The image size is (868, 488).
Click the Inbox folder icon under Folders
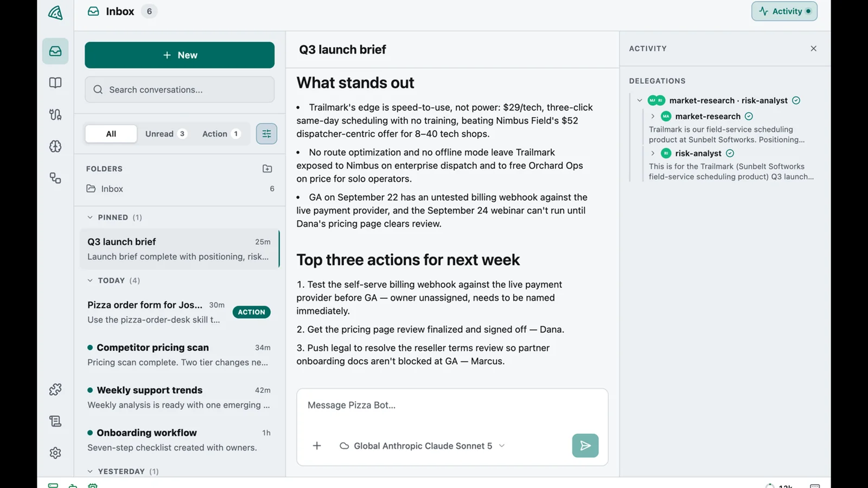tap(91, 189)
